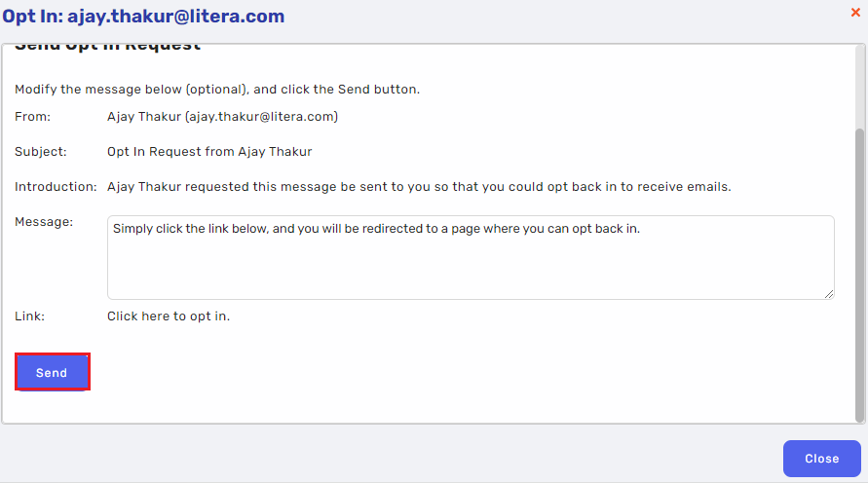Click the 'Subject:' field label
868x483 pixels.
click(x=40, y=152)
